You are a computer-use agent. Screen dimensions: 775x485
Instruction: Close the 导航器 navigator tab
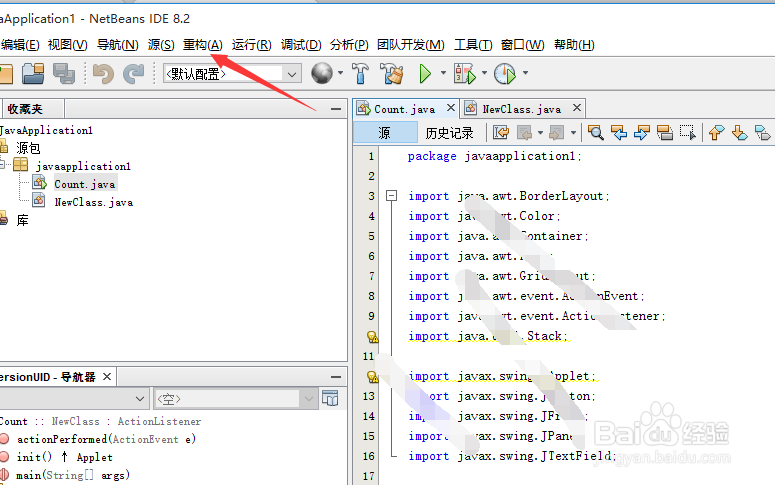click(107, 377)
